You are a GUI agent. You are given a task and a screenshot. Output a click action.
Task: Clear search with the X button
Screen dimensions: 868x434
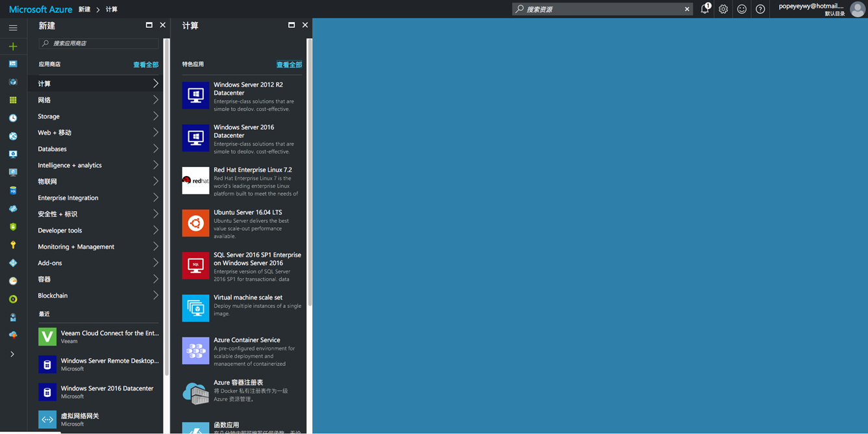tap(687, 9)
